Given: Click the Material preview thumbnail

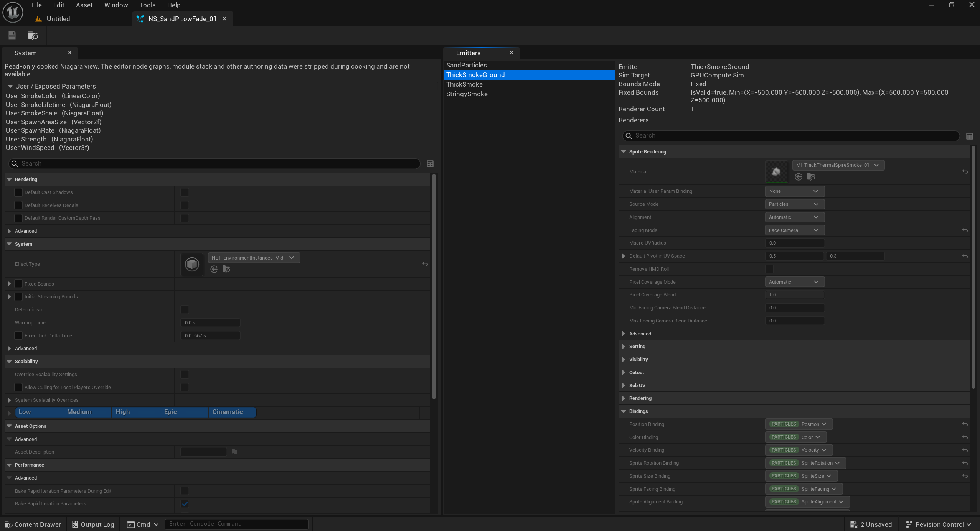Looking at the screenshot, I should point(776,171).
